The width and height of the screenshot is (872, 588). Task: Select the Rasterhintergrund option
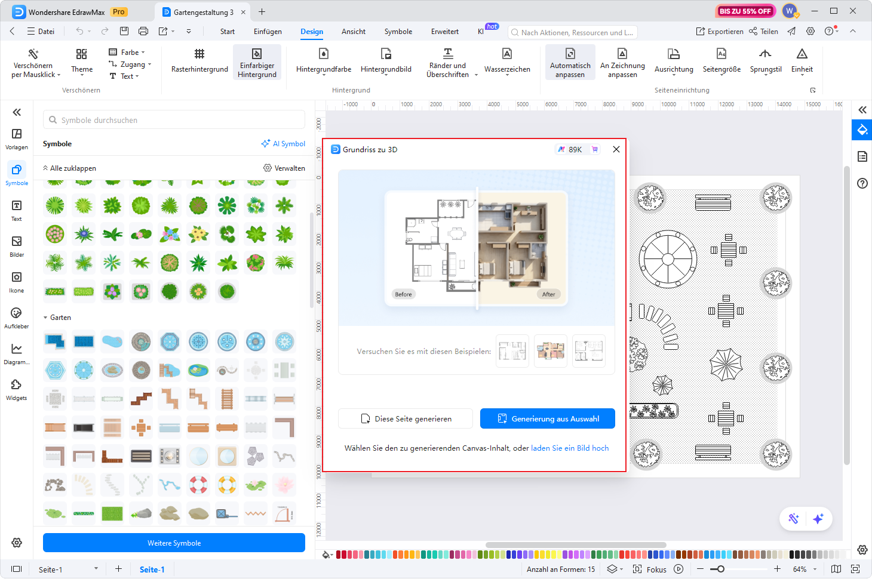coord(199,61)
